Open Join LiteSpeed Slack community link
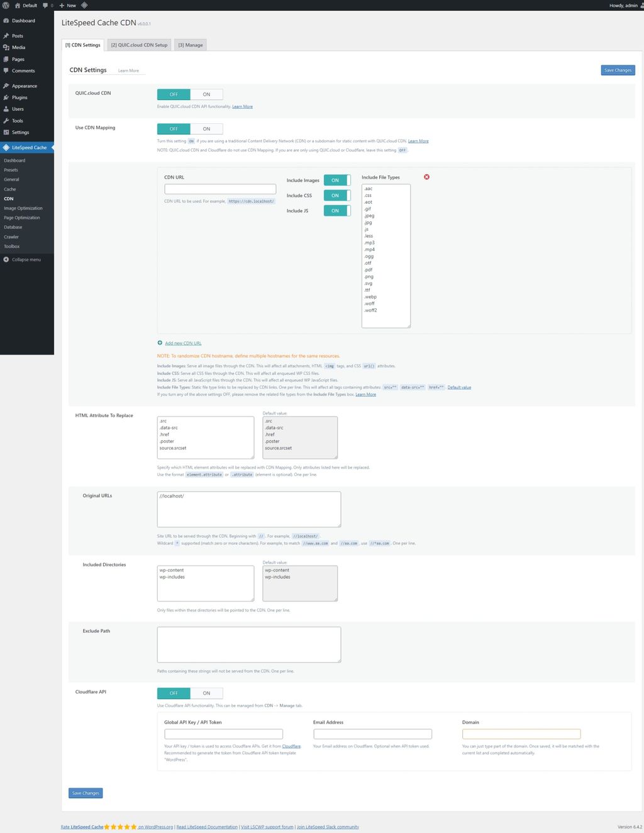The image size is (644, 833). tap(328, 827)
